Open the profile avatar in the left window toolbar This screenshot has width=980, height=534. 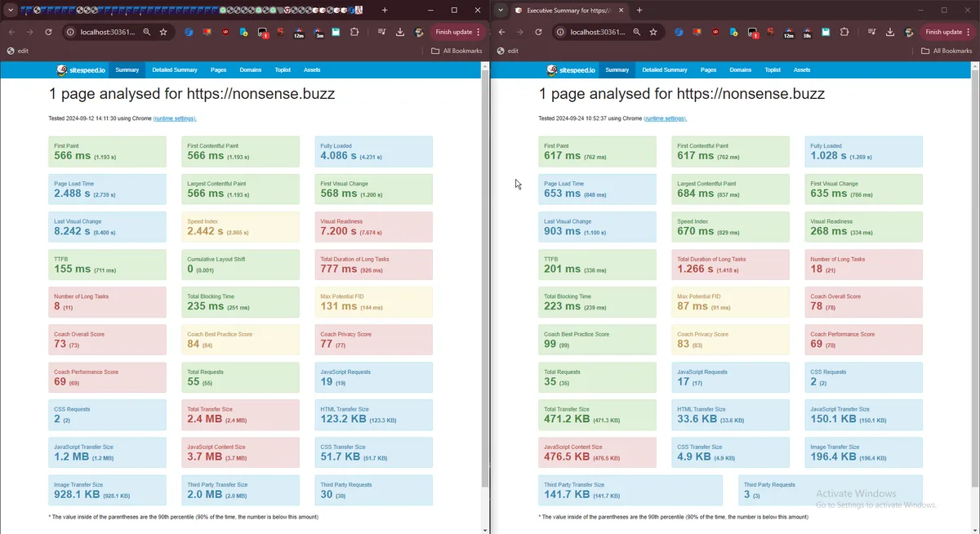(x=419, y=32)
